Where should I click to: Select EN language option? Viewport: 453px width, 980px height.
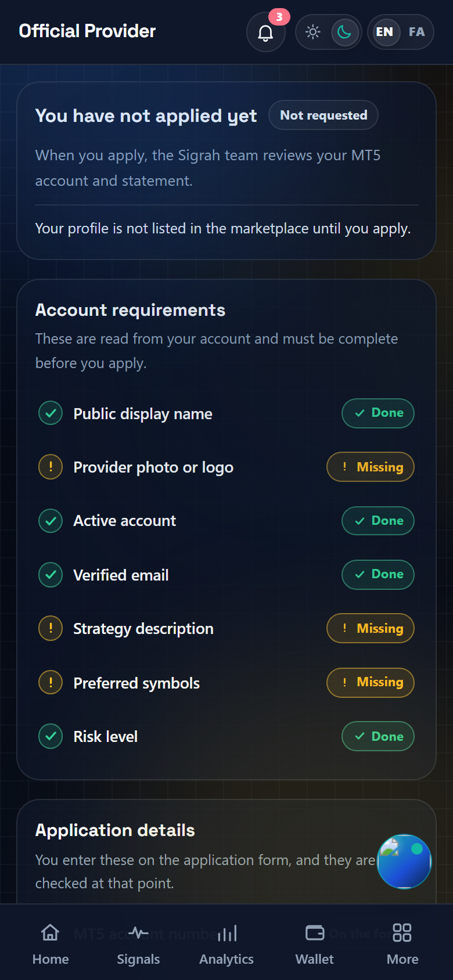384,32
